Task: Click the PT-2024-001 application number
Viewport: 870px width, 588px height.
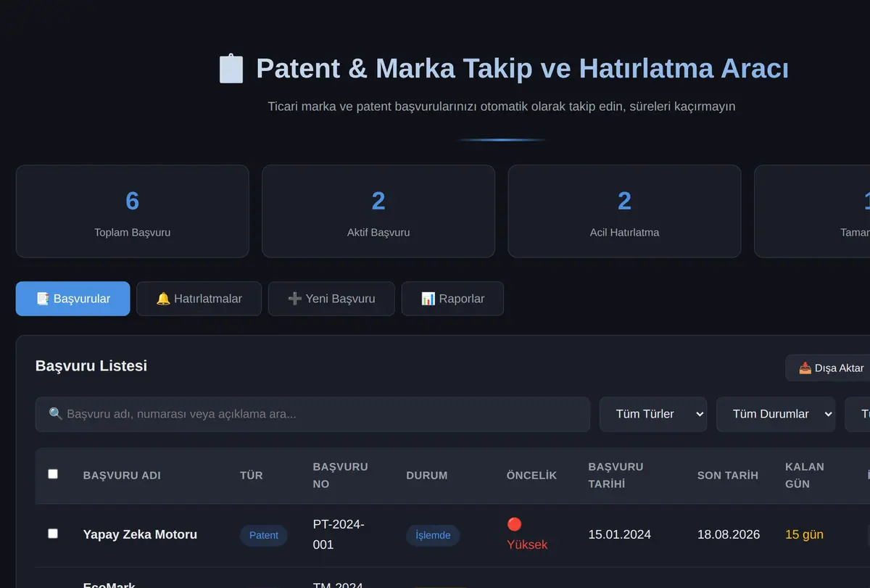Action: (339, 534)
